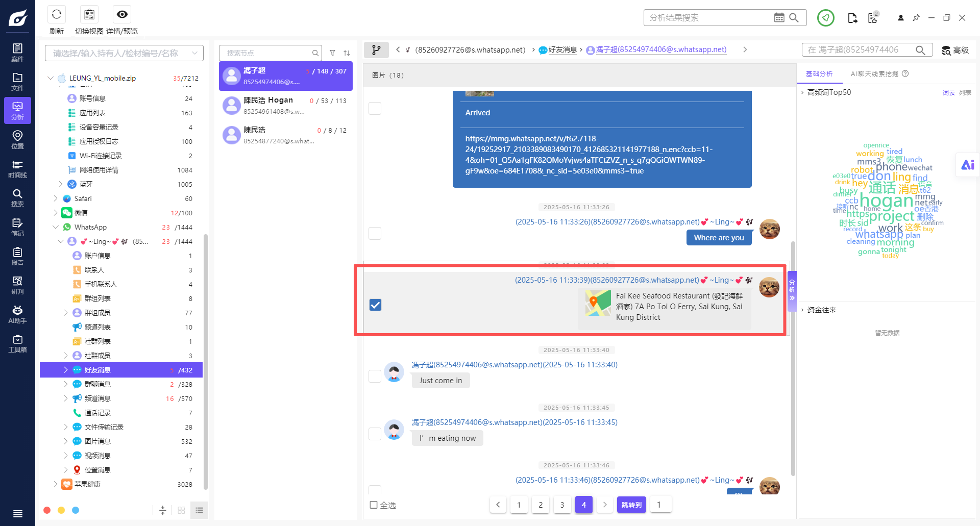This screenshot has width=980, height=526.
Task: Open the 时间线 timeline sidebar icon
Action: [17, 168]
